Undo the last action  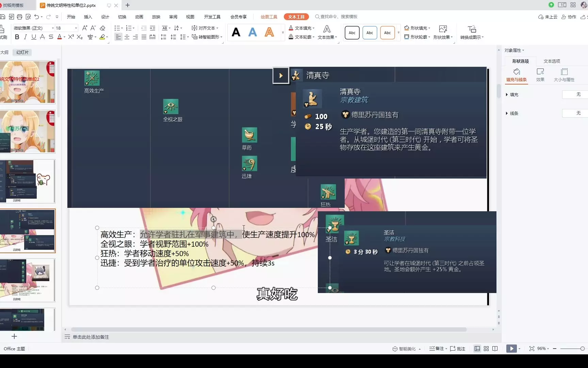tap(36, 17)
